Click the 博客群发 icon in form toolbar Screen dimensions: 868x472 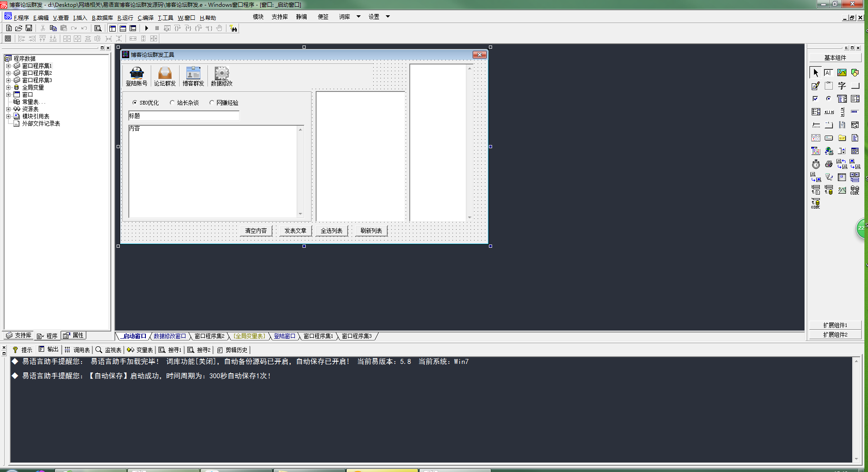pyautogui.click(x=193, y=76)
